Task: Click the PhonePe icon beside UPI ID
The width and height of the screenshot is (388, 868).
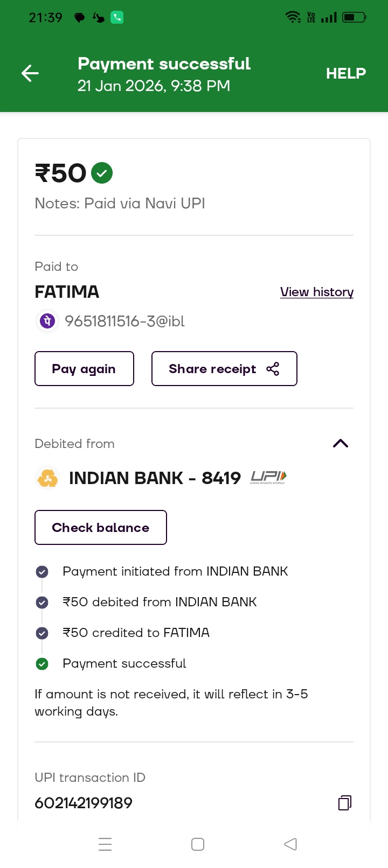Action: click(47, 321)
